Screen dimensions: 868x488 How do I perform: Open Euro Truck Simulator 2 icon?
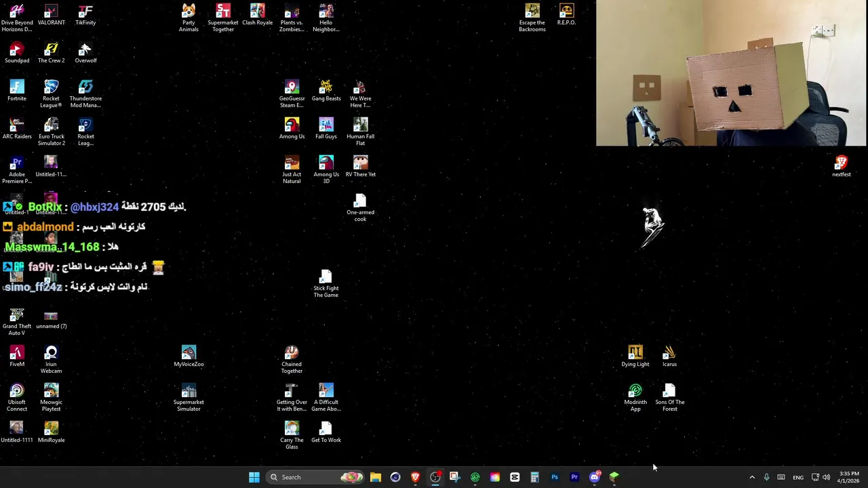click(x=51, y=132)
